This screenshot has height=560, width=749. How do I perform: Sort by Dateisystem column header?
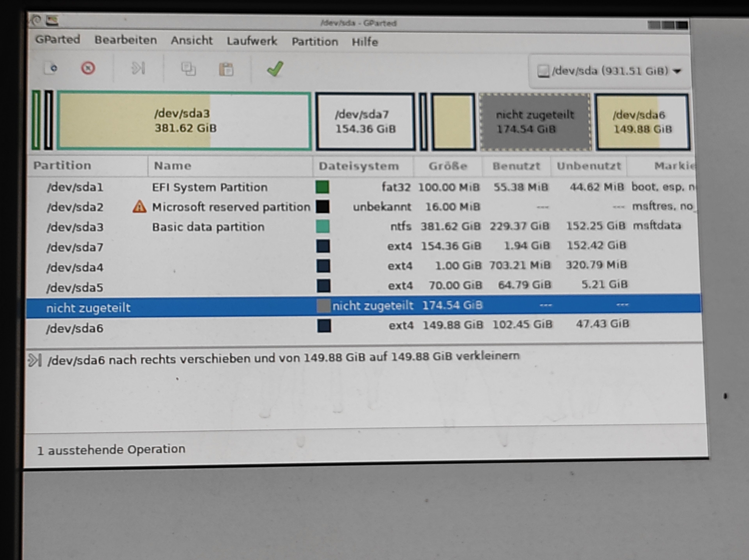[x=359, y=166]
